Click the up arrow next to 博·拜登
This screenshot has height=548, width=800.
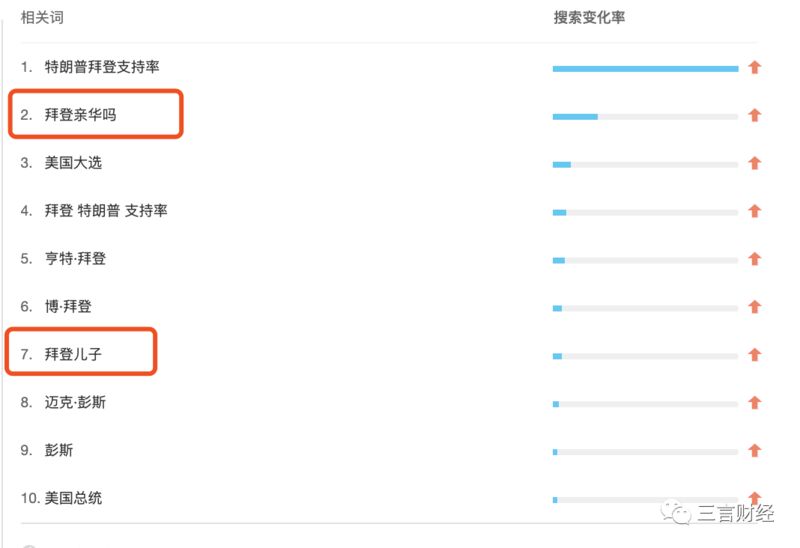pos(755,307)
